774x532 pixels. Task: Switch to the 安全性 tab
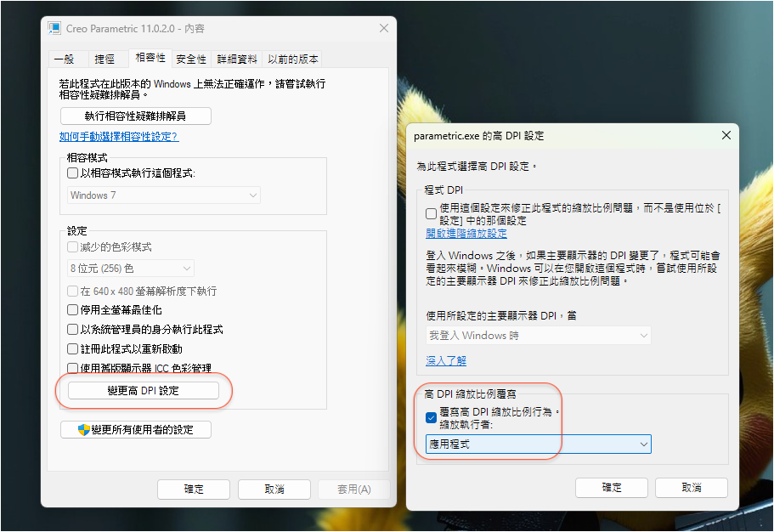[x=191, y=59]
